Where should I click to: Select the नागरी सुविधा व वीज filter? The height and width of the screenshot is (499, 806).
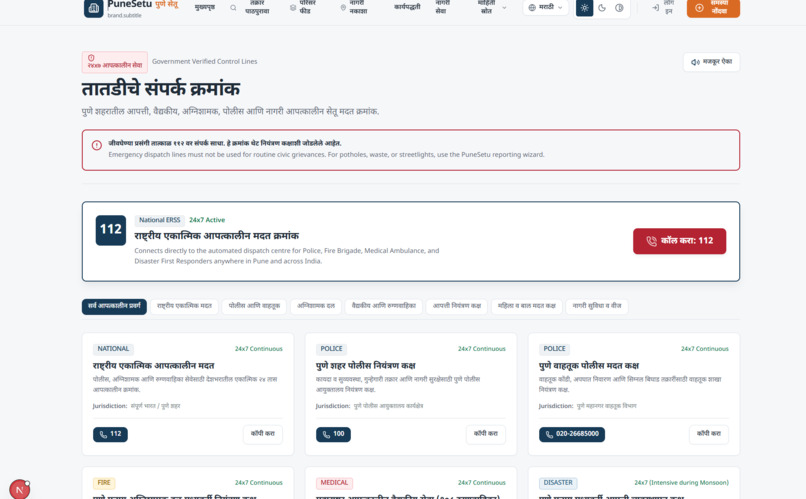[x=597, y=306]
